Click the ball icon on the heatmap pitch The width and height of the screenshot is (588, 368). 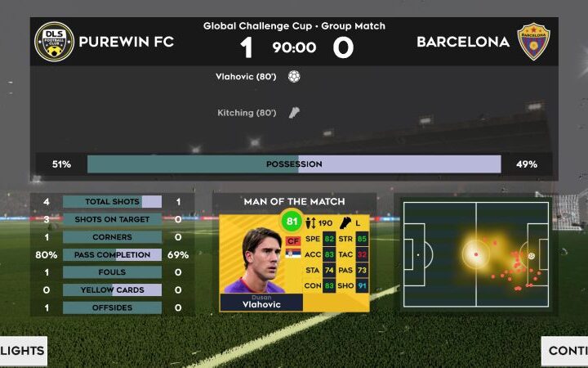(x=531, y=256)
